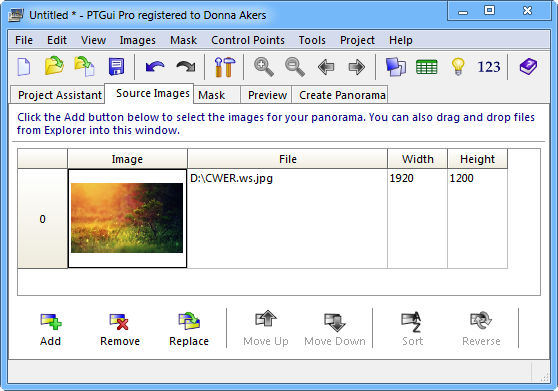Replace the selected image
The image size is (558, 391).
[x=189, y=329]
